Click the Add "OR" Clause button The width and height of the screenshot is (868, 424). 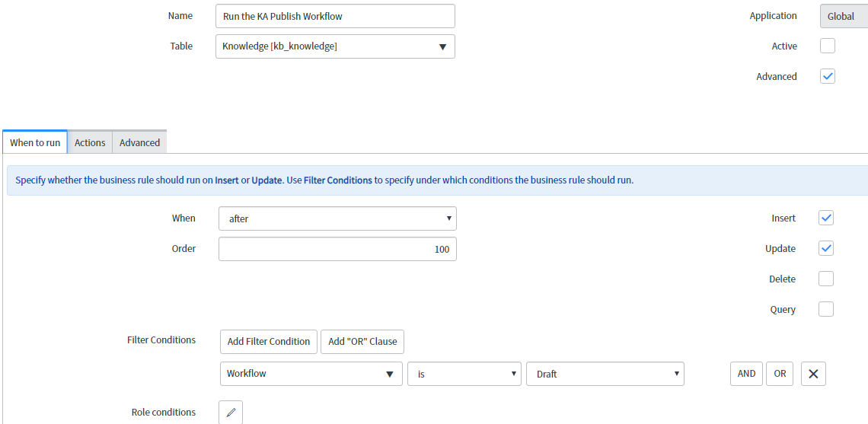pyautogui.click(x=362, y=341)
